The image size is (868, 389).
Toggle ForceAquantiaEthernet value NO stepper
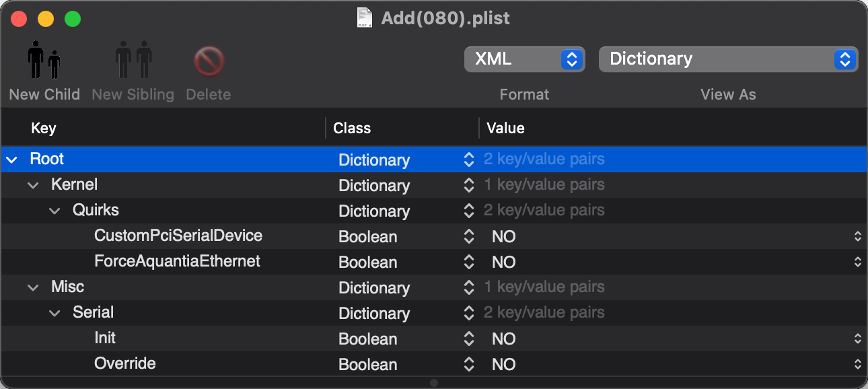coord(857,262)
